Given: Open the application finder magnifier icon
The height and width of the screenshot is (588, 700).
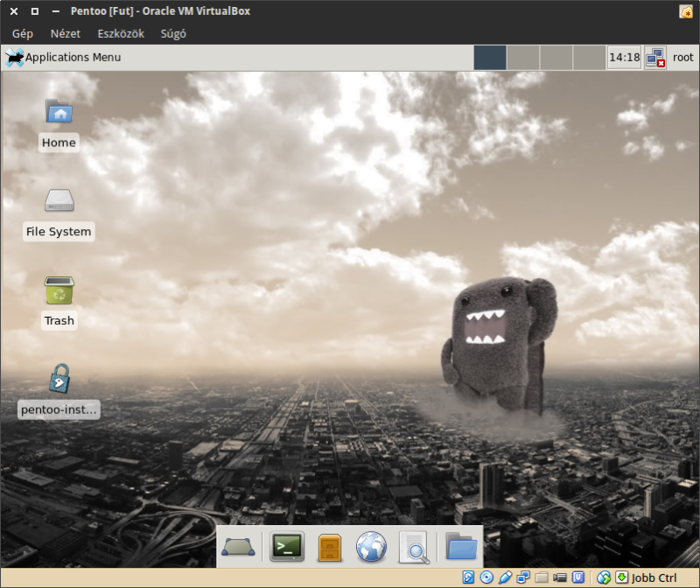Looking at the screenshot, I should 415,548.
